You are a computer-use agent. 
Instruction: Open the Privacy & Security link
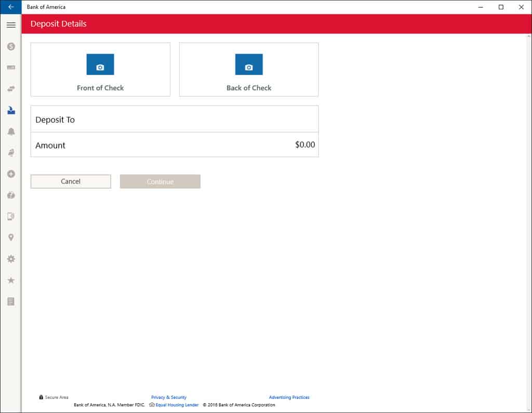tap(169, 397)
